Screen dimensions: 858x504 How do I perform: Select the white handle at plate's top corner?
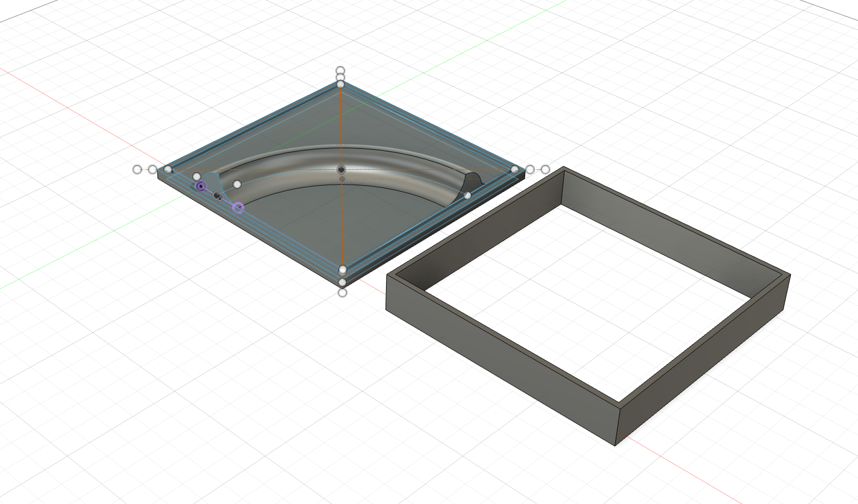tap(340, 84)
